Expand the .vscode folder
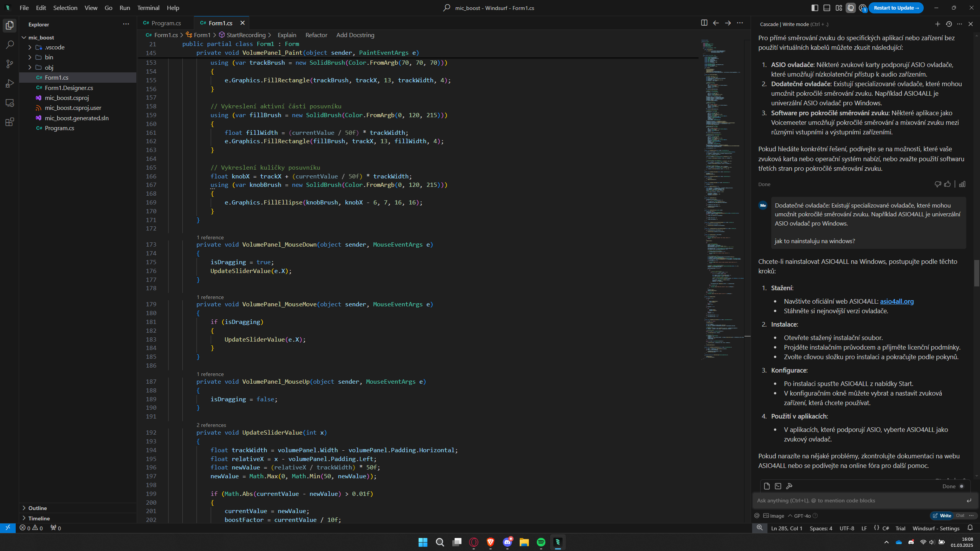Image resolution: width=980 pixels, height=551 pixels. [x=55, y=47]
